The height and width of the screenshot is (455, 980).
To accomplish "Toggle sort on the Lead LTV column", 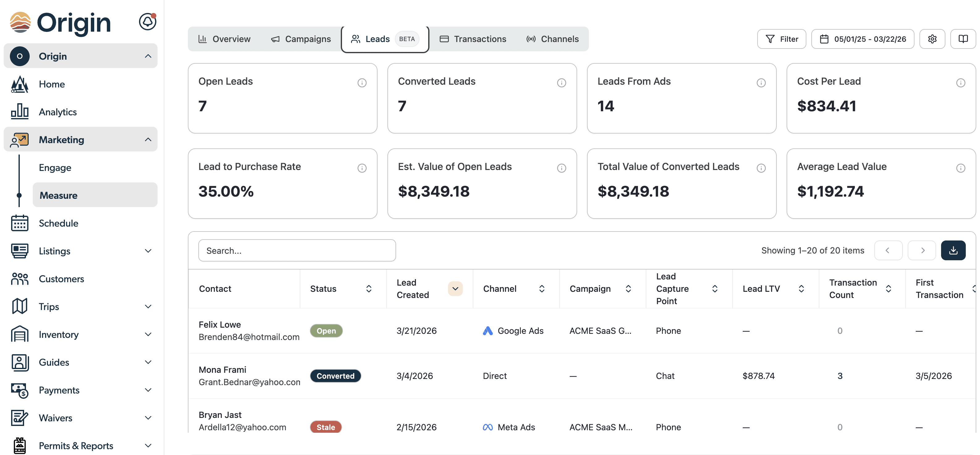I will click(x=801, y=289).
